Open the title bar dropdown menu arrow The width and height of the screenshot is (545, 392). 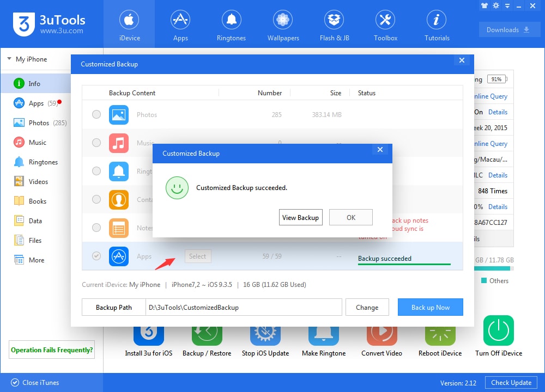pyautogui.click(x=507, y=6)
